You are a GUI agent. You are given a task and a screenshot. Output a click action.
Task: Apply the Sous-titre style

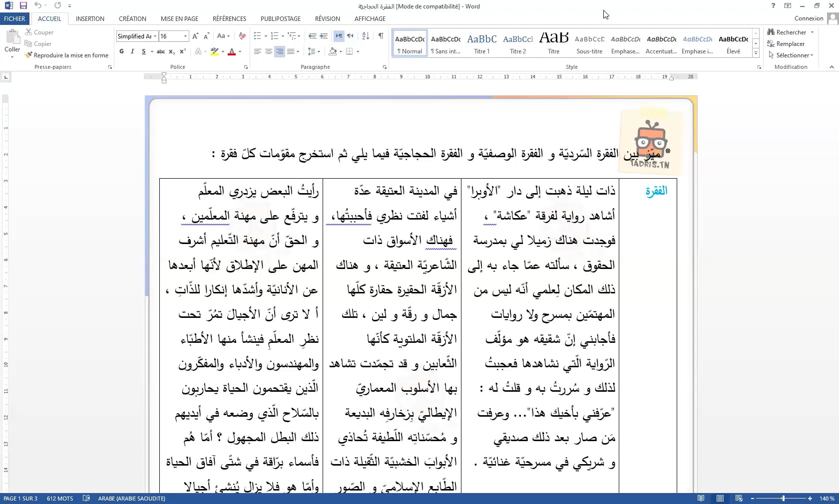click(589, 43)
